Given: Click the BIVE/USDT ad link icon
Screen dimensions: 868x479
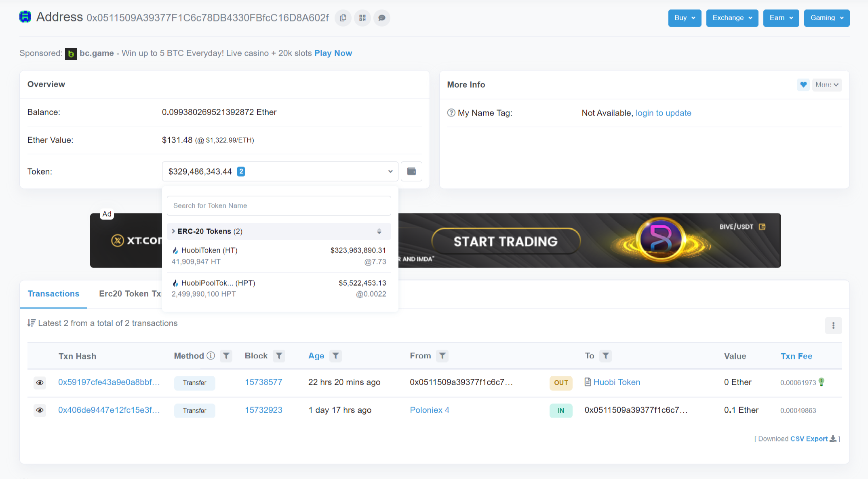Looking at the screenshot, I should (762, 227).
